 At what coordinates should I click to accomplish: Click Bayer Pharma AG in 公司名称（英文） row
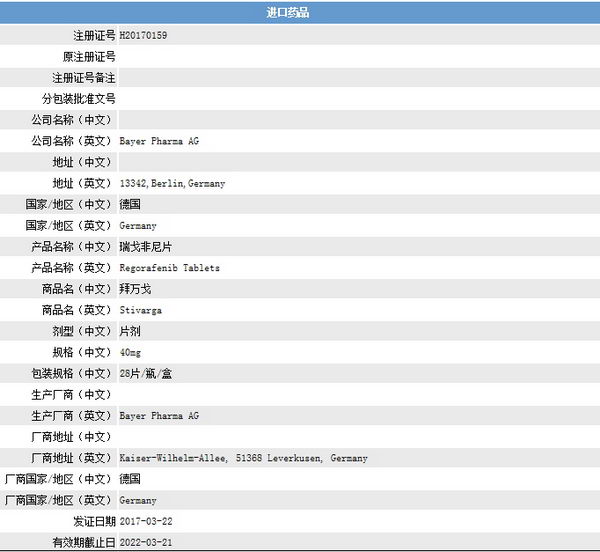click(x=159, y=142)
